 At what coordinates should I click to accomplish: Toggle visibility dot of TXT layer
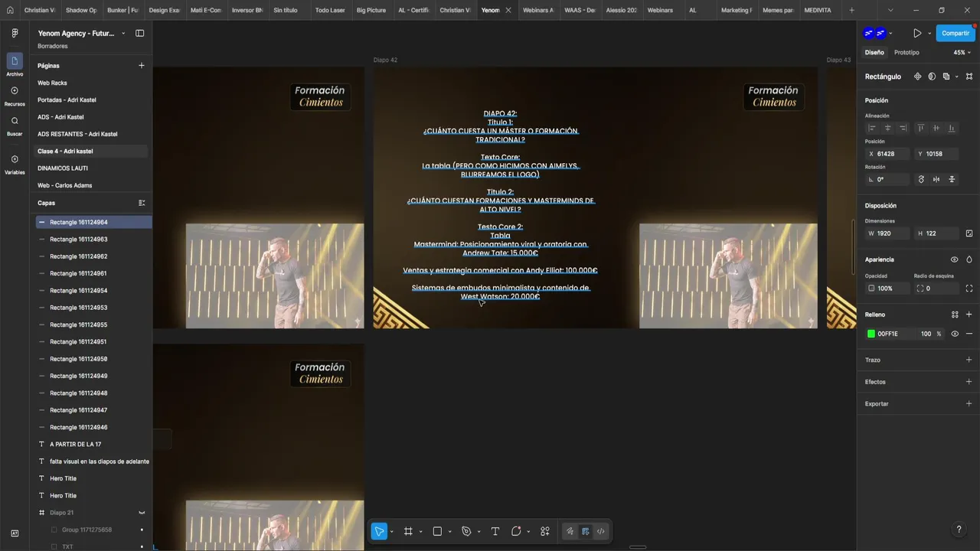tap(142, 546)
